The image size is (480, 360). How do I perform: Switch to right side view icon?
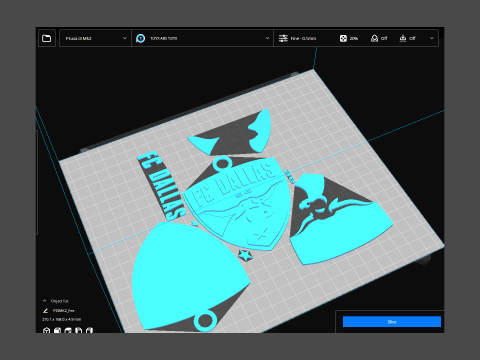click(x=89, y=330)
